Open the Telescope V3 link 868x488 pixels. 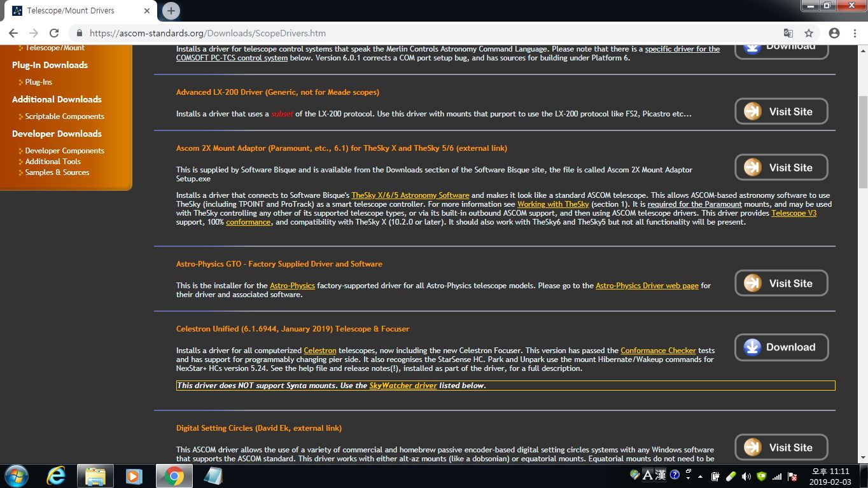(794, 213)
